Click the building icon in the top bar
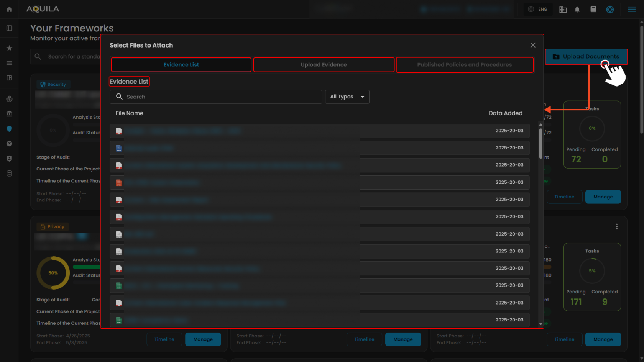This screenshot has width=644, height=362. pos(563,9)
